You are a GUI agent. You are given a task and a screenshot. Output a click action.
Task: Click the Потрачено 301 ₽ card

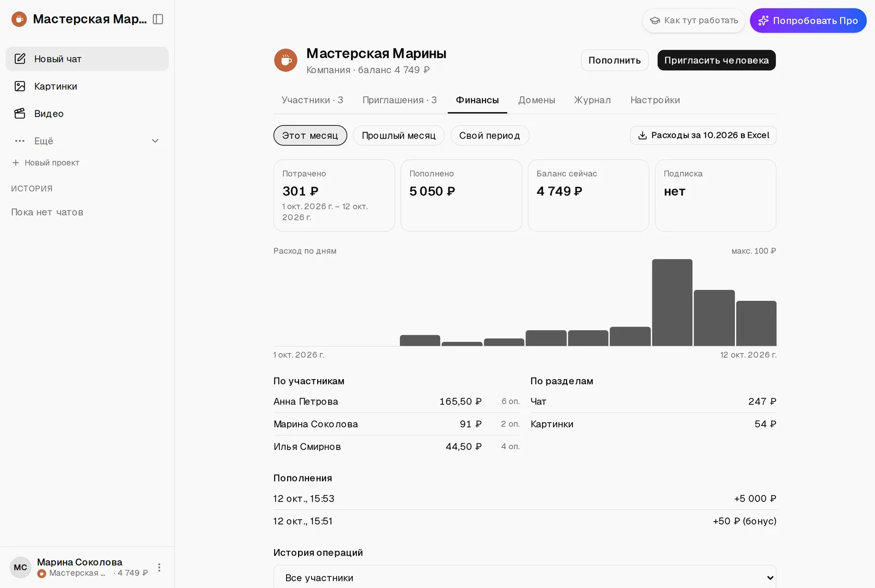[334, 195]
